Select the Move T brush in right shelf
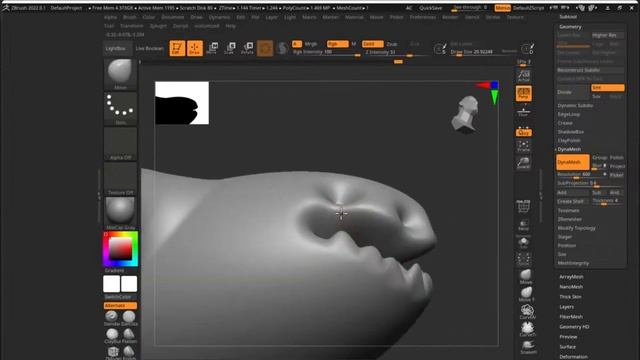The height and width of the screenshot is (360, 640). [x=527, y=294]
